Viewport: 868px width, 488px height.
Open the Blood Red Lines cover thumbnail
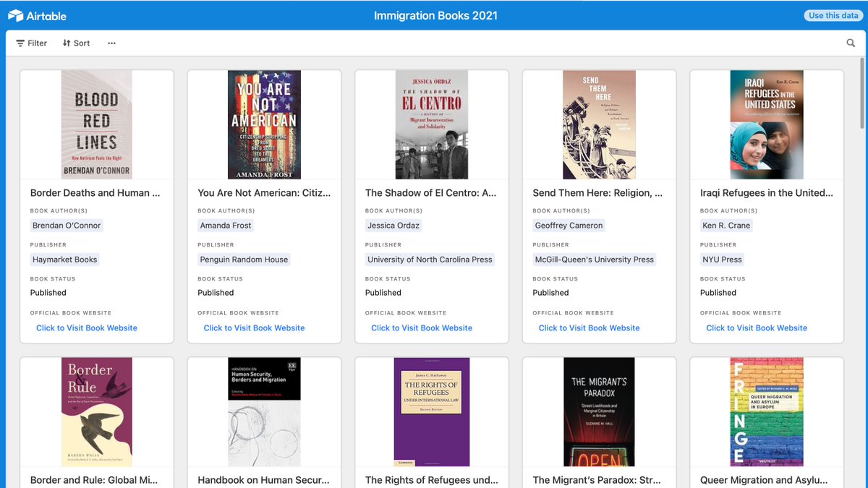[97, 124]
